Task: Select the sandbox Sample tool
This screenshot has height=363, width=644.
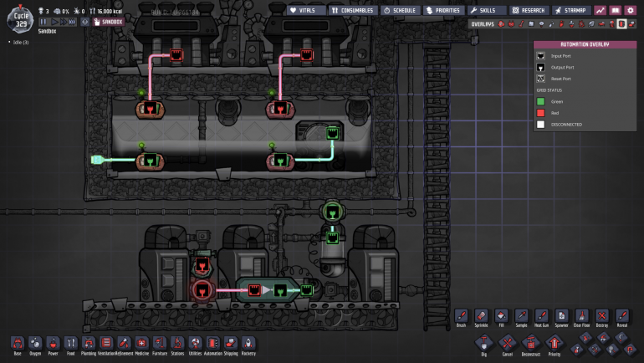Action: [x=521, y=316]
